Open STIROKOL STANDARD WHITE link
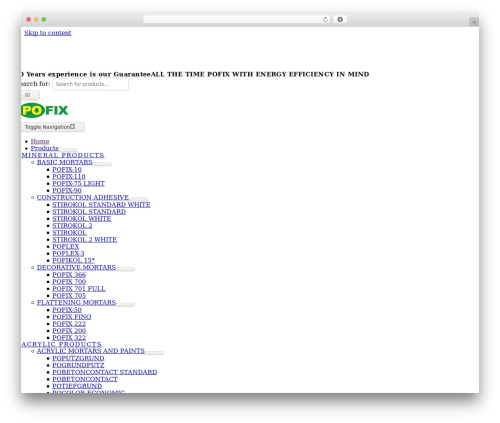Image resolution: width=500 pixels, height=423 pixels. coord(101,205)
